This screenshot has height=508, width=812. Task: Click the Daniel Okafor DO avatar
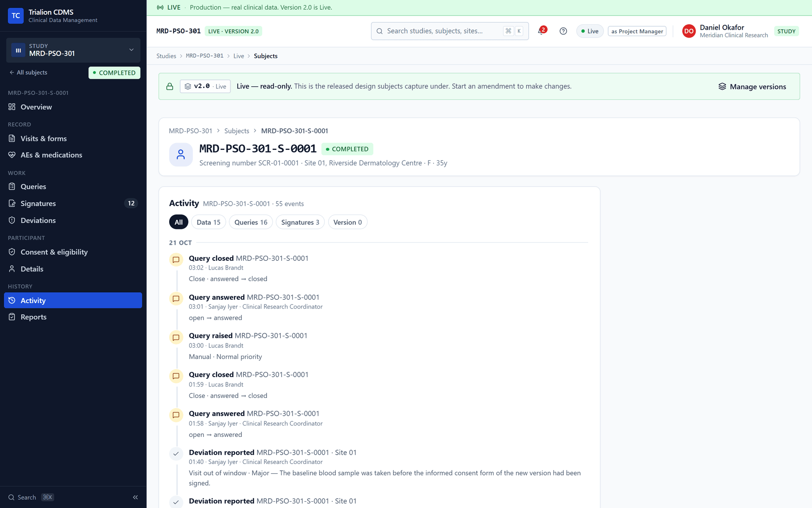coord(689,31)
